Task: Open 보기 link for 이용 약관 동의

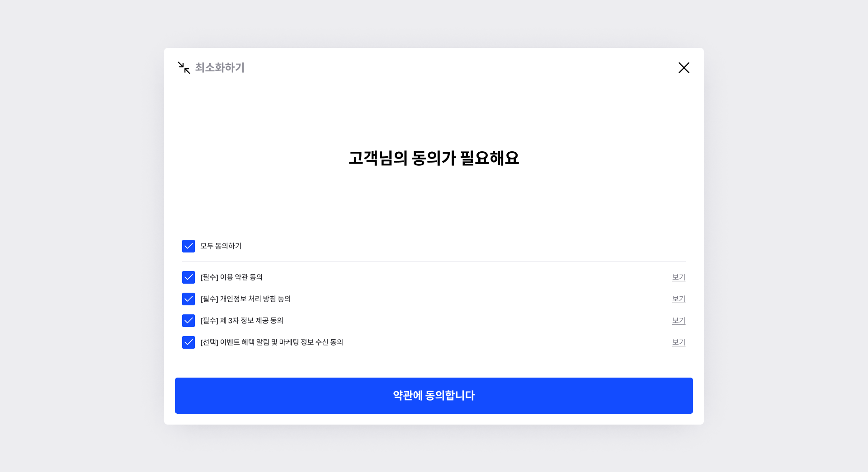Action: (679, 277)
